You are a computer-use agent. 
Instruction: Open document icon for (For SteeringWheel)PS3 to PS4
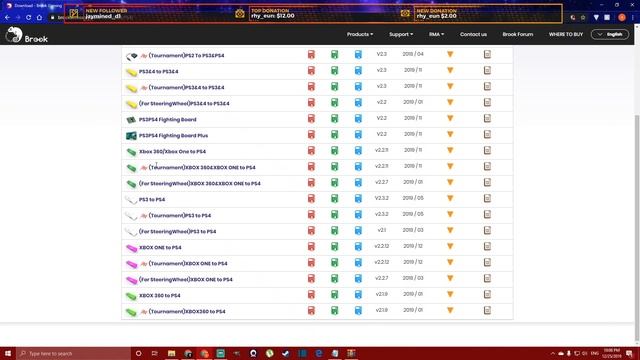click(x=487, y=230)
